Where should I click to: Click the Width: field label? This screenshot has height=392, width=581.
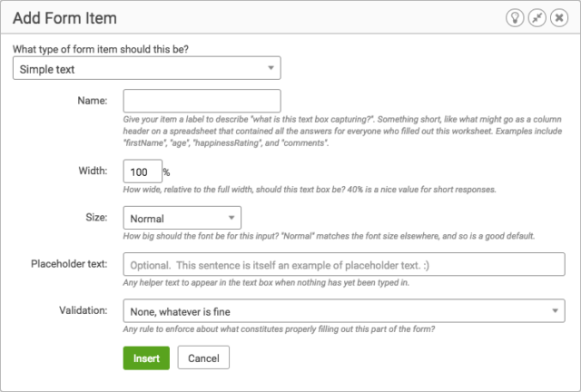(93, 171)
